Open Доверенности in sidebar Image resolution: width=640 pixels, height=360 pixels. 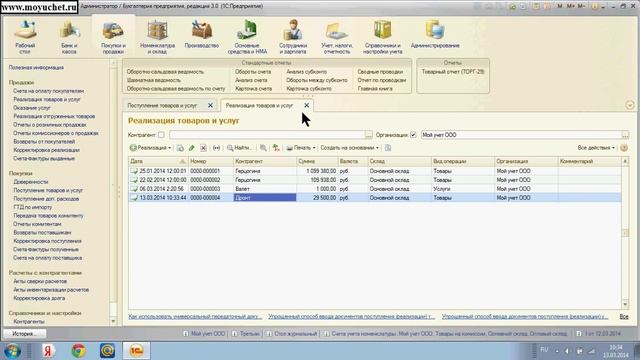[x=31, y=182]
